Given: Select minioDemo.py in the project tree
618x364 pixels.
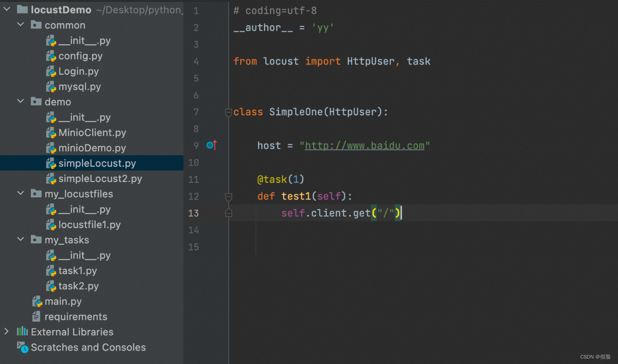Looking at the screenshot, I should [x=92, y=148].
